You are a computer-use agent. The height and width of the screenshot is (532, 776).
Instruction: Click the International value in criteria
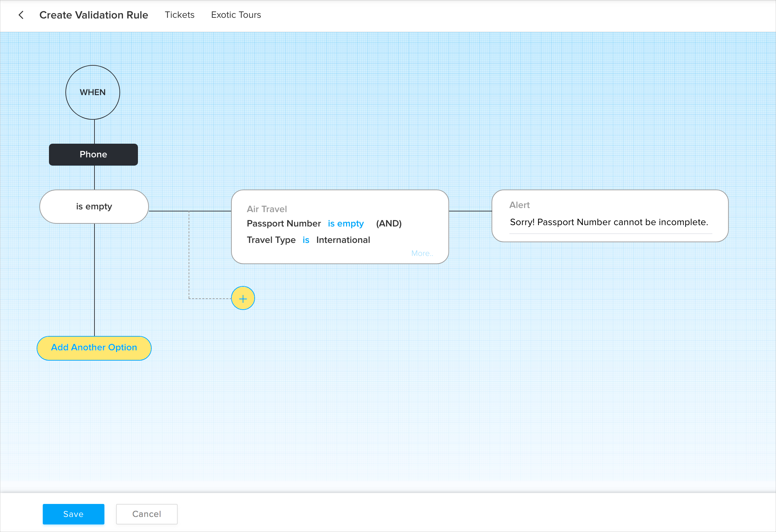(x=343, y=240)
